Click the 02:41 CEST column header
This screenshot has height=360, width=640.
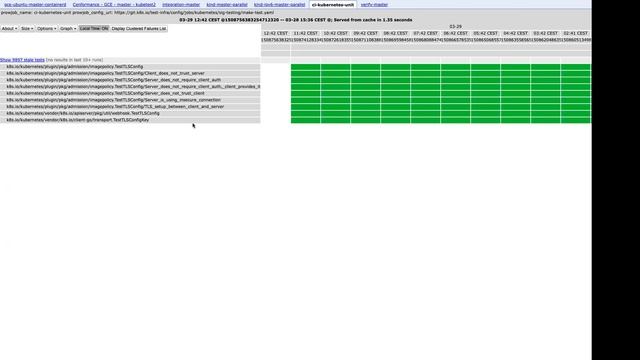coord(576,33)
